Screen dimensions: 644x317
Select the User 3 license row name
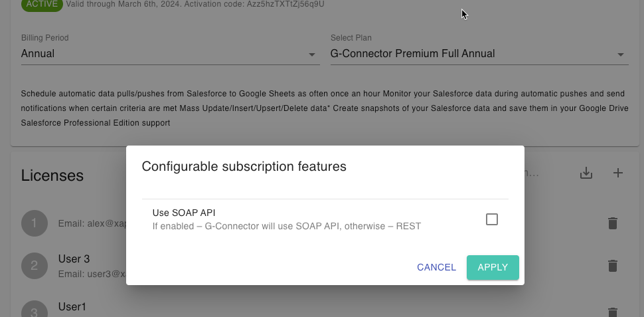[x=74, y=259]
